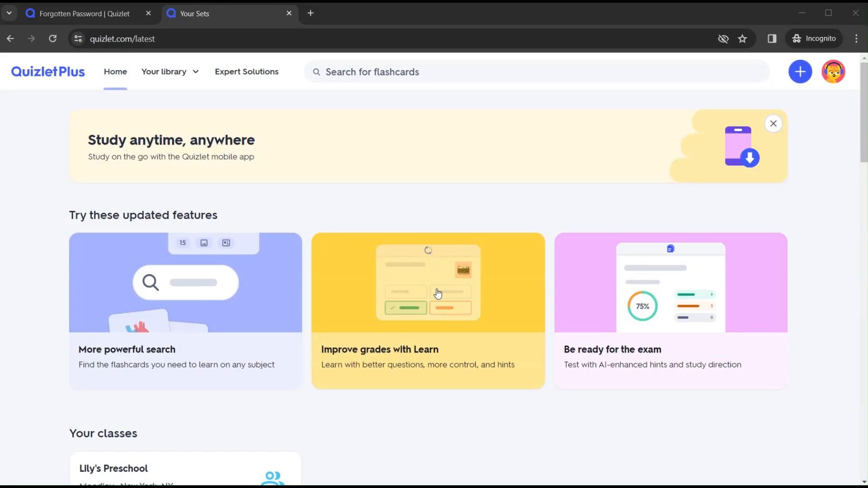
Task: Dismiss the Study anytime, anywhere banner
Action: tap(773, 123)
